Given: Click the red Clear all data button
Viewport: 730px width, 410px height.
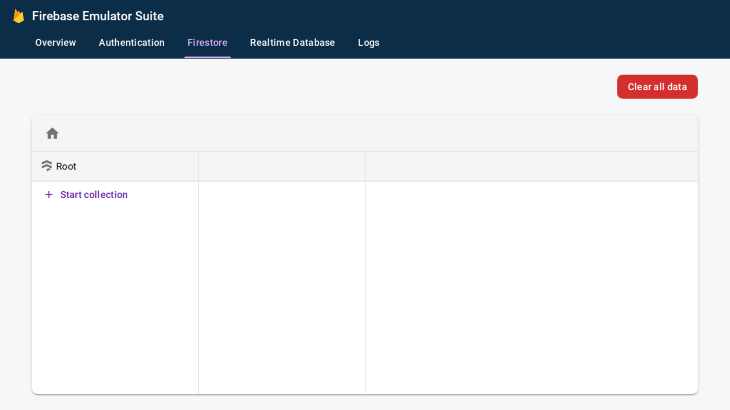Looking at the screenshot, I should click(x=657, y=87).
